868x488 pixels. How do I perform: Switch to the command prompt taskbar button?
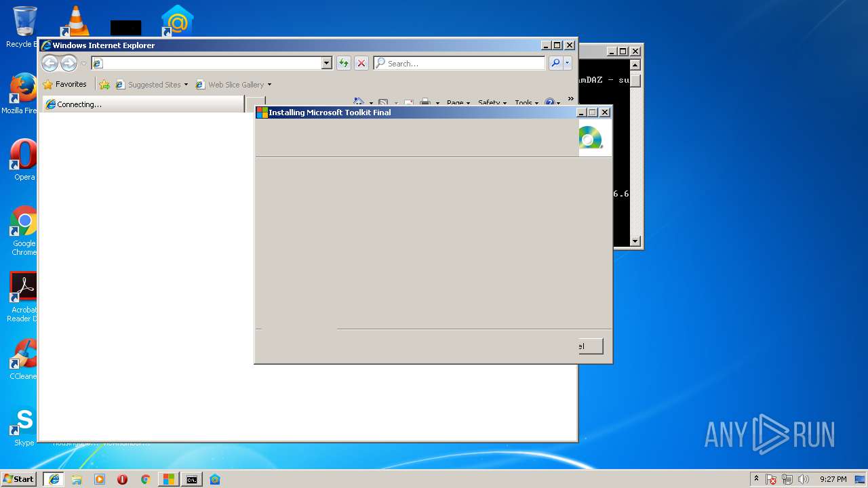tap(192, 479)
